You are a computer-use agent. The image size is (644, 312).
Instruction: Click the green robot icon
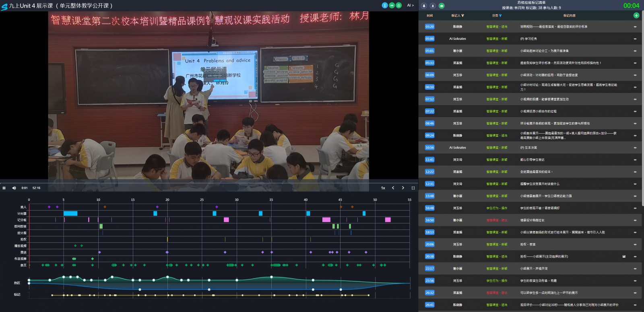click(x=442, y=6)
